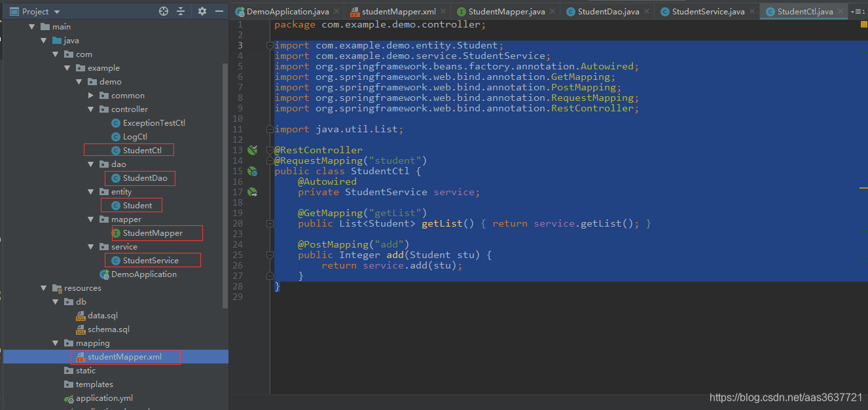The height and width of the screenshot is (410, 868).
Task: Select StudentCtl in project tree
Action: (141, 151)
